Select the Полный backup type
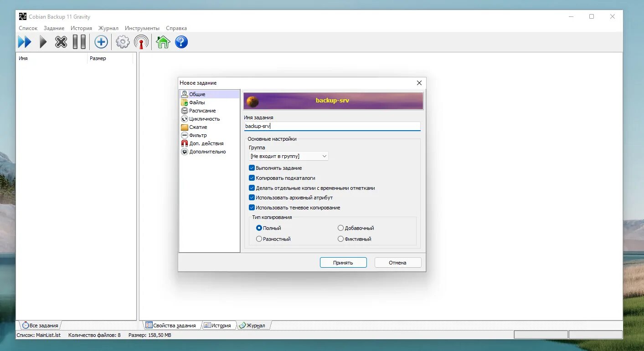This screenshot has height=351, width=644. pyautogui.click(x=259, y=228)
